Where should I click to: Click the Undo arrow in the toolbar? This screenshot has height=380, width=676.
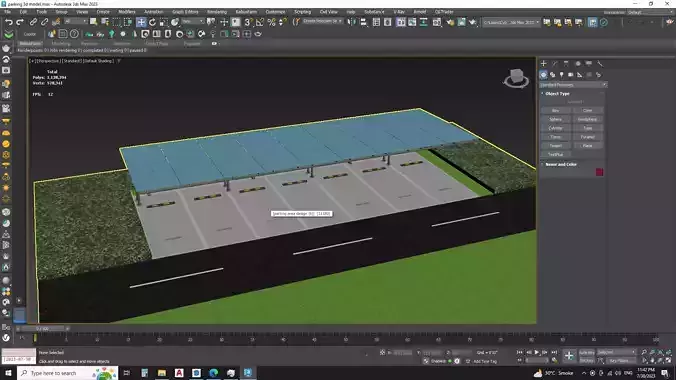click(9, 22)
